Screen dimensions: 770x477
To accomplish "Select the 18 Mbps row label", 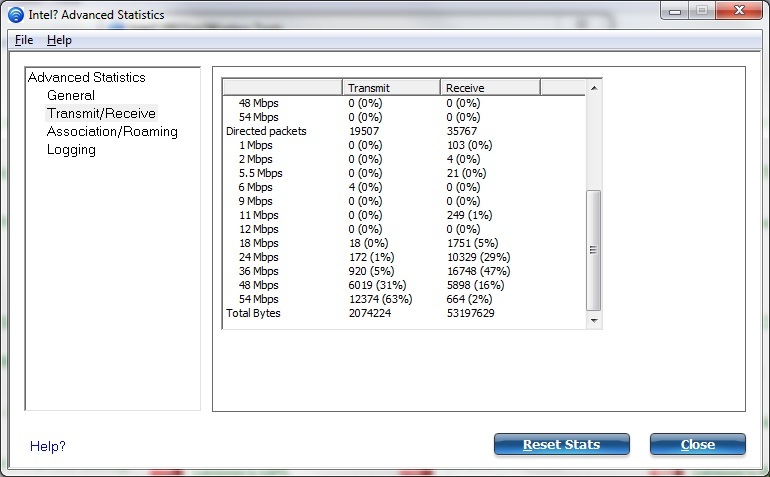I will [x=258, y=243].
